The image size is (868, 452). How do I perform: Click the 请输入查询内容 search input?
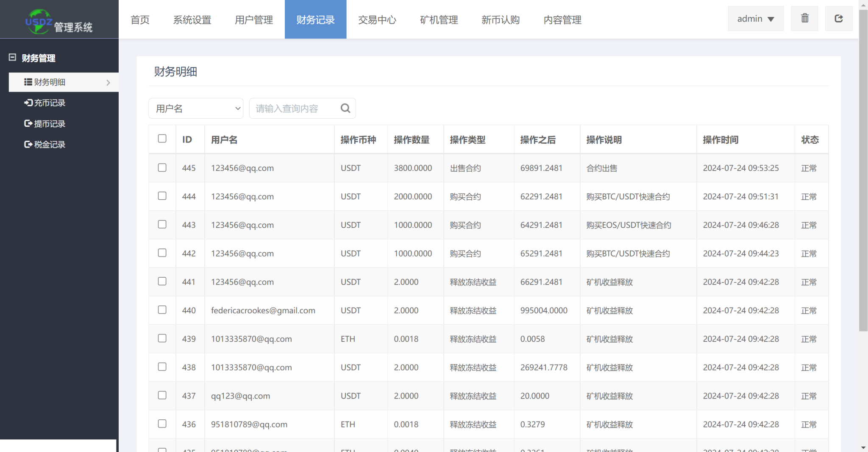(295, 109)
